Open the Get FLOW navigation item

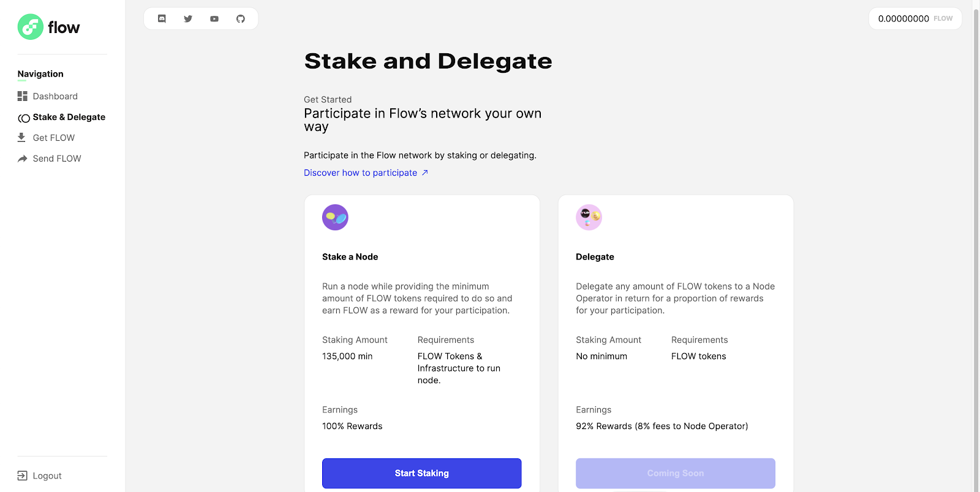coord(54,138)
